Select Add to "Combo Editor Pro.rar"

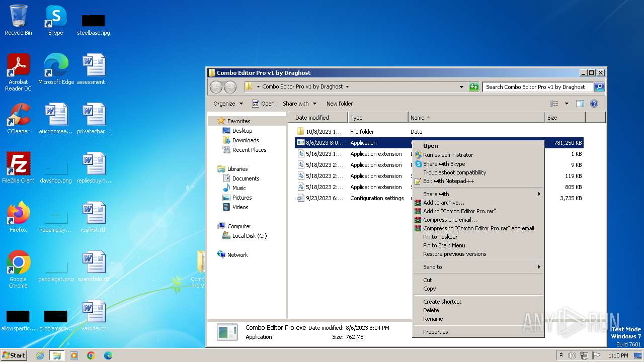coord(478,211)
